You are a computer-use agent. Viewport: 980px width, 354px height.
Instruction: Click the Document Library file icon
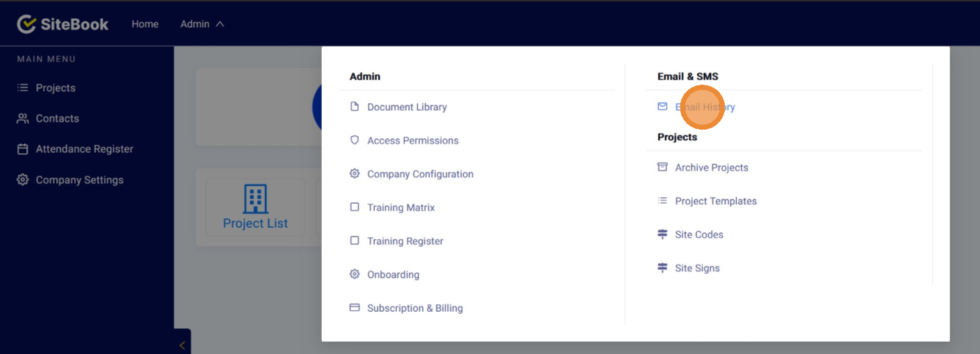tap(355, 107)
